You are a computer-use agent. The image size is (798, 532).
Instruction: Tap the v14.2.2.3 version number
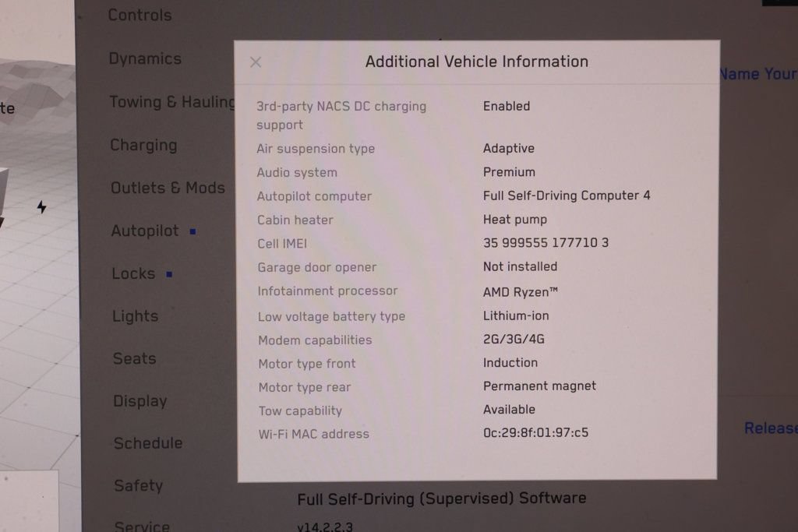click(x=325, y=527)
